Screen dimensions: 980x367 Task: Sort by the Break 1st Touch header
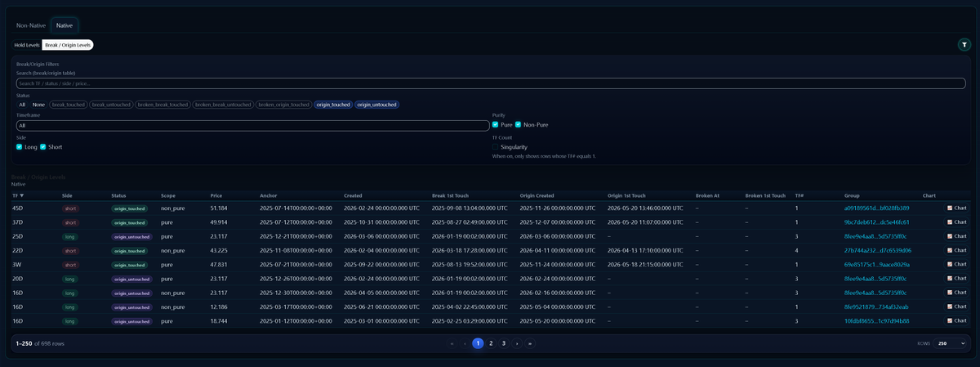[x=452, y=195]
